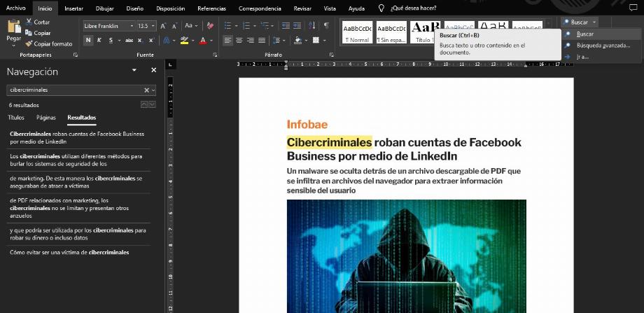
Task: Open the Fuente dialog launcher
Action: [x=215, y=55]
